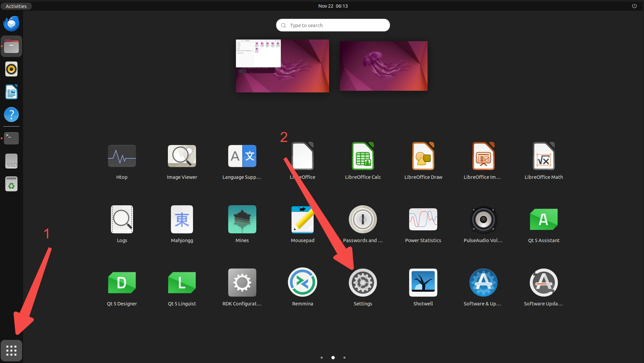
Task: Open the clock showing Nov 22 06:13
Action: 333,6
